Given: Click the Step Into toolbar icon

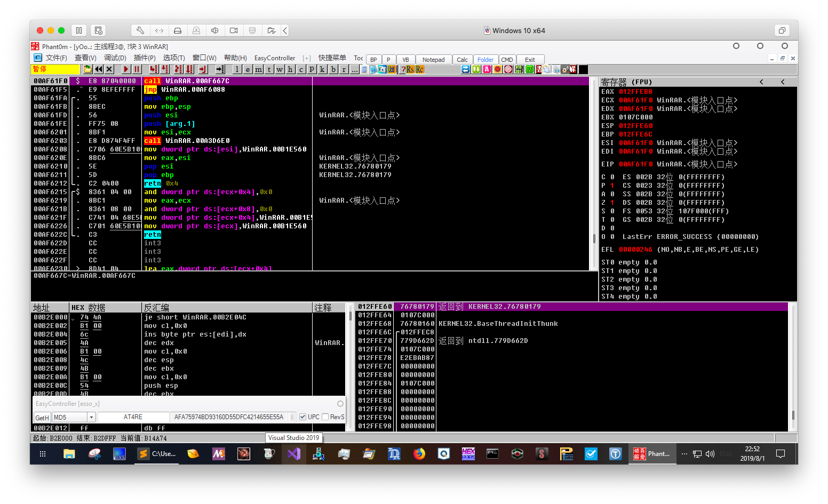Looking at the screenshot, I should (154, 69).
